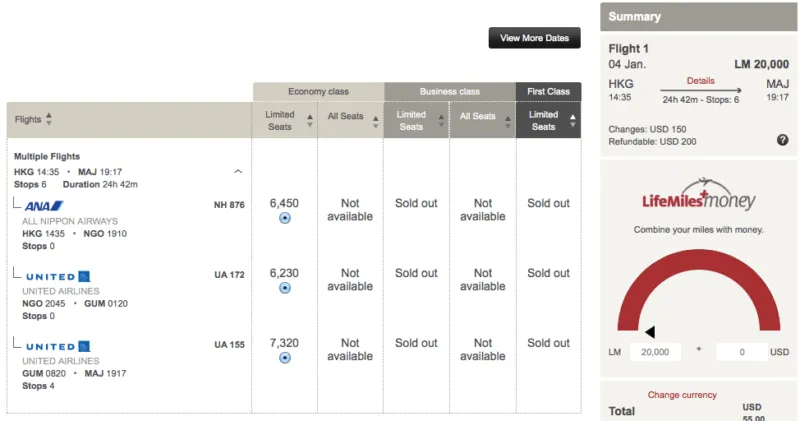Screen dimensions: 800x421
Task: Click Duration 24h 42m text
Action: (100, 184)
